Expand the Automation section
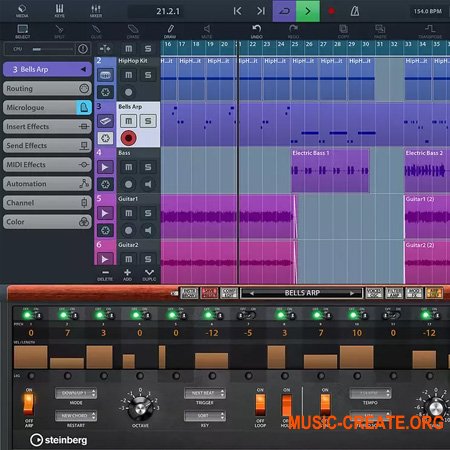 (x=47, y=184)
